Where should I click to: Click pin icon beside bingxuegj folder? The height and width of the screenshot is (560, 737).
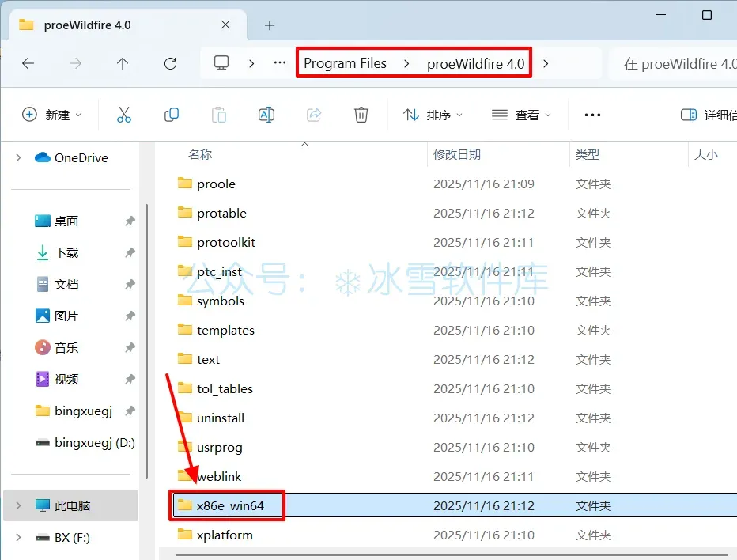[x=130, y=411]
